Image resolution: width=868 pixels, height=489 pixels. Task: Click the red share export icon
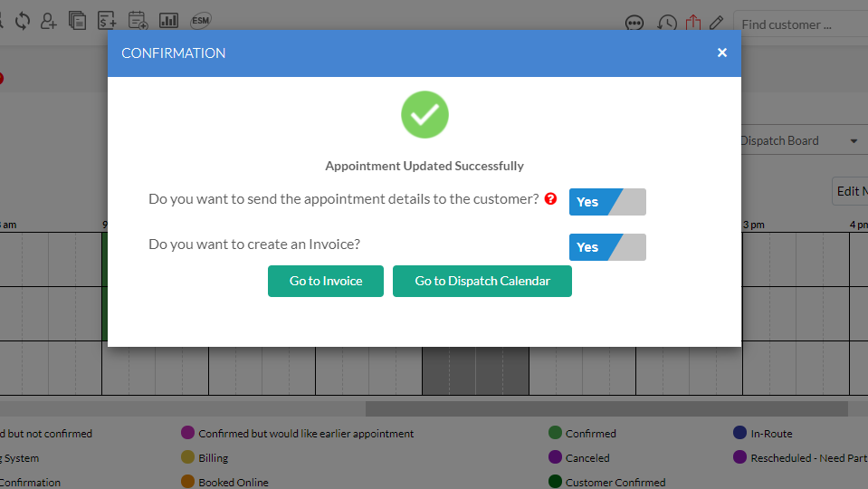(x=693, y=23)
